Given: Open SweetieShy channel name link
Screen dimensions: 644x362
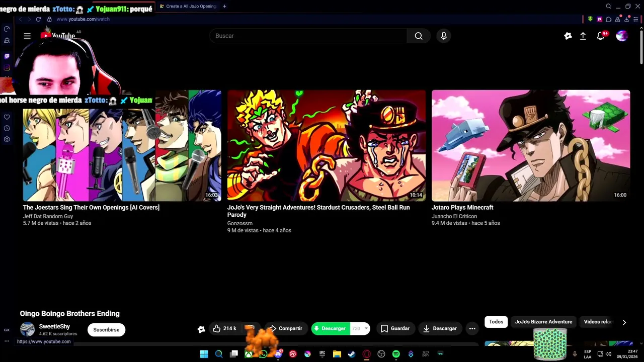Looking at the screenshot, I should pos(54,326).
